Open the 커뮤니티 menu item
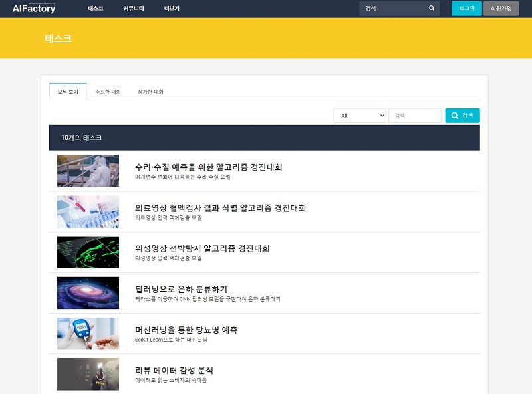The width and height of the screenshot is (532, 394). point(134,9)
